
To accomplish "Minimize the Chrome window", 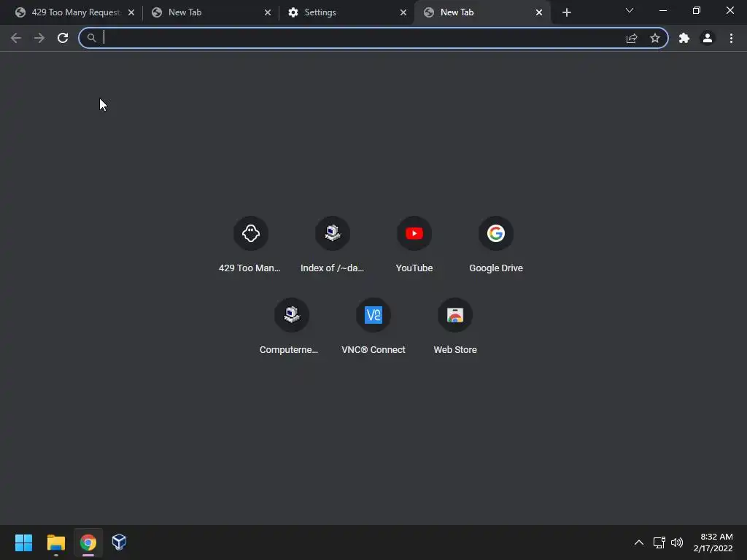I will [x=662, y=10].
